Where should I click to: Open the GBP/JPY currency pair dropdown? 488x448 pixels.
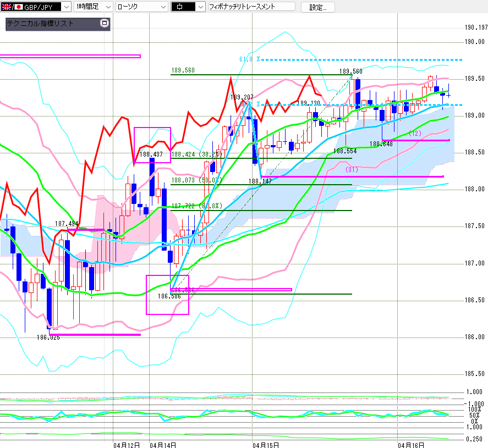(36, 7)
